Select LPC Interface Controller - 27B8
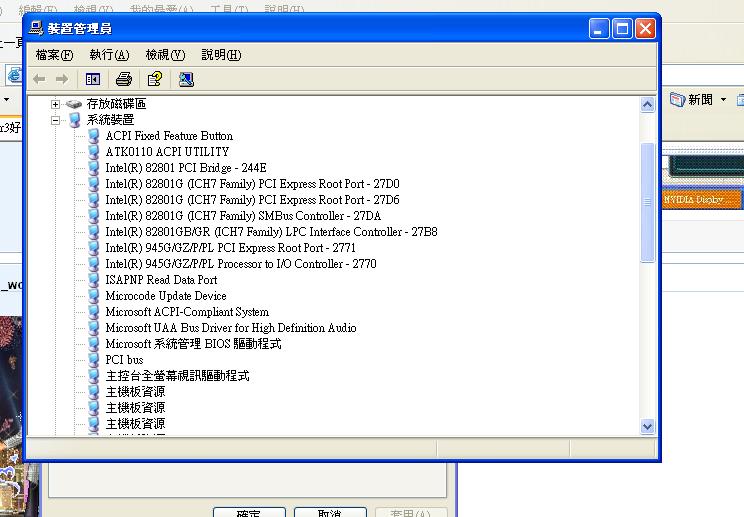 [x=271, y=232]
